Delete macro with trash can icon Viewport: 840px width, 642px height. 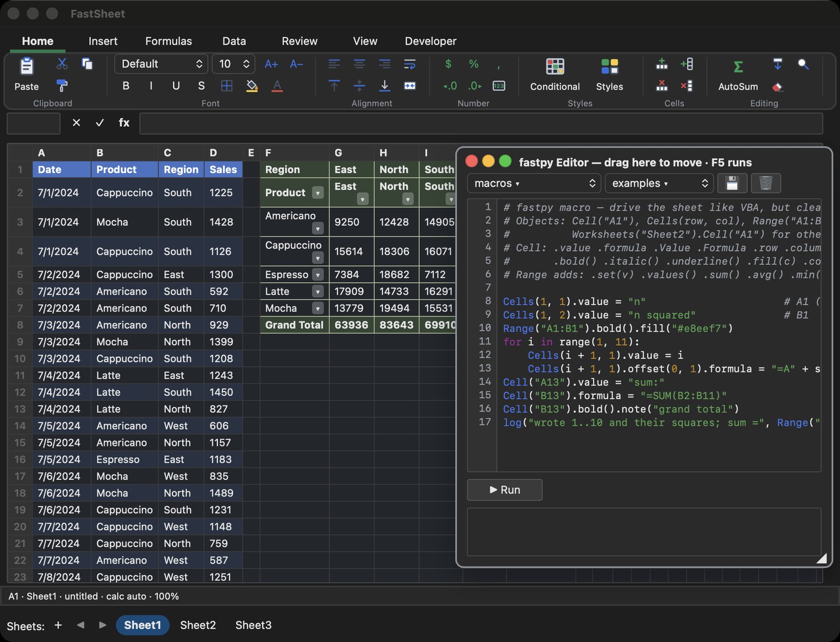tap(766, 183)
